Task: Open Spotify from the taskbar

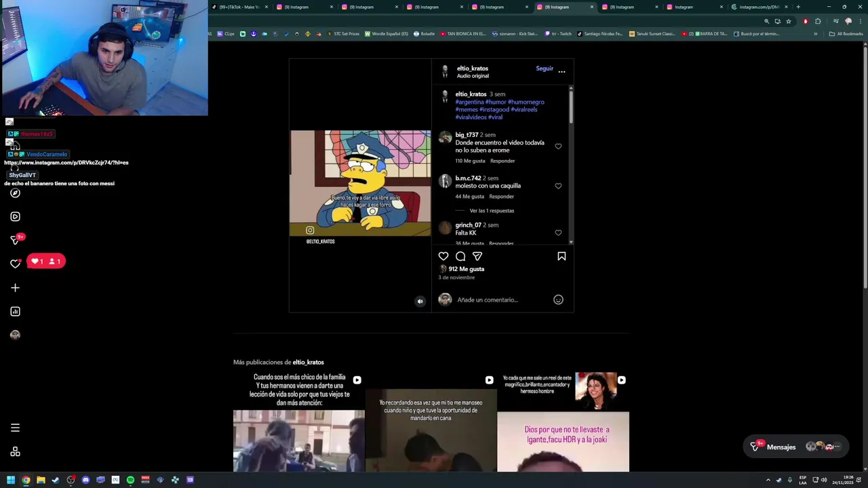Action: pyautogui.click(x=130, y=480)
